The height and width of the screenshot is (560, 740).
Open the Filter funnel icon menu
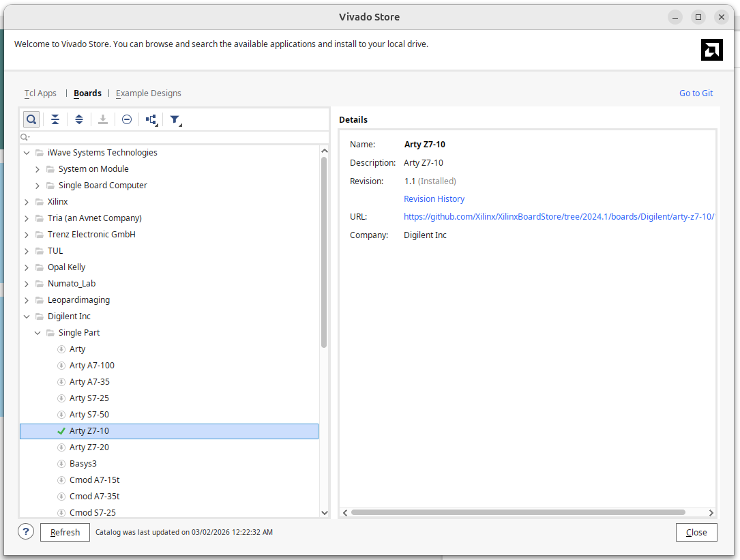175,120
